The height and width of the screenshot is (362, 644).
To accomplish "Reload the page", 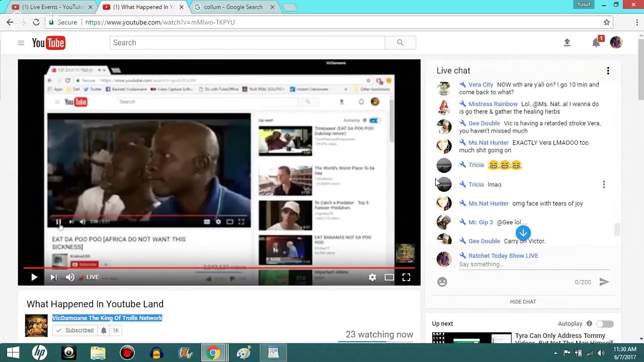I will pyautogui.click(x=36, y=22).
